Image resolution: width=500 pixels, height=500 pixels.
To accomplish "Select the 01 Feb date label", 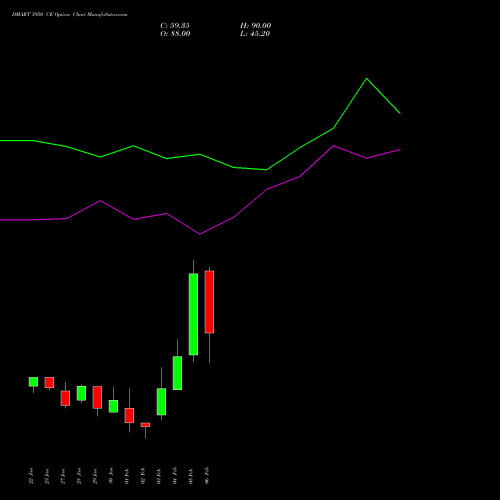I will pyautogui.click(x=127, y=476).
